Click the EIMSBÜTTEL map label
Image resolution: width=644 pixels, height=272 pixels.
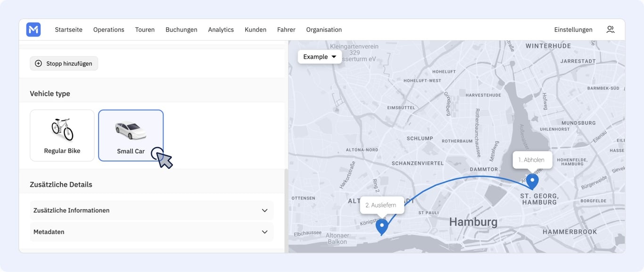(401, 108)
